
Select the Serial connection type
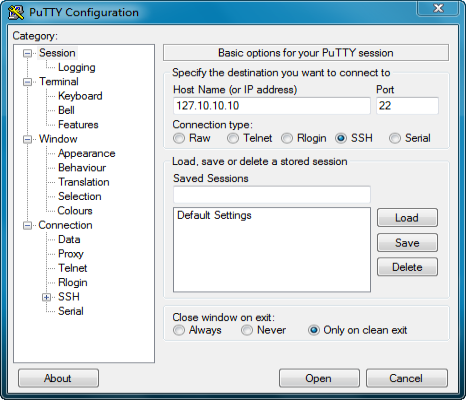point(395,138)
